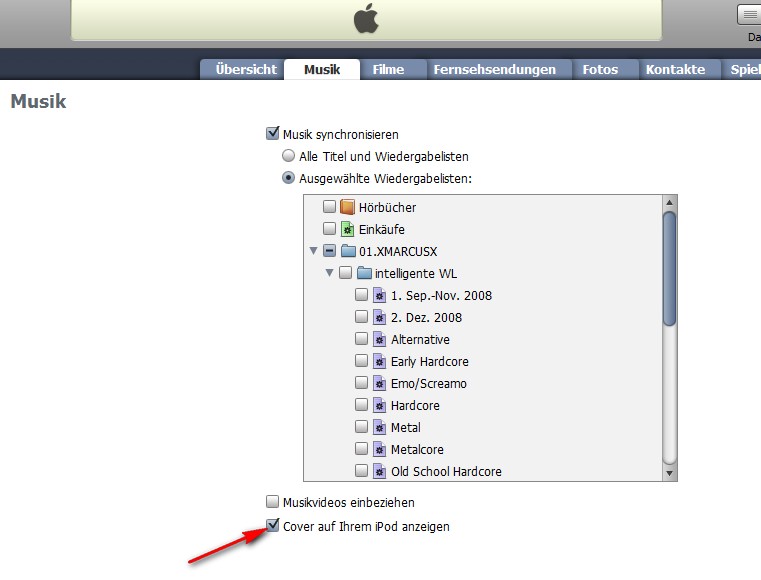This screenshot has height=580, width=761.
Task: Open the Fotos tab
Action: tap(605, 69)
